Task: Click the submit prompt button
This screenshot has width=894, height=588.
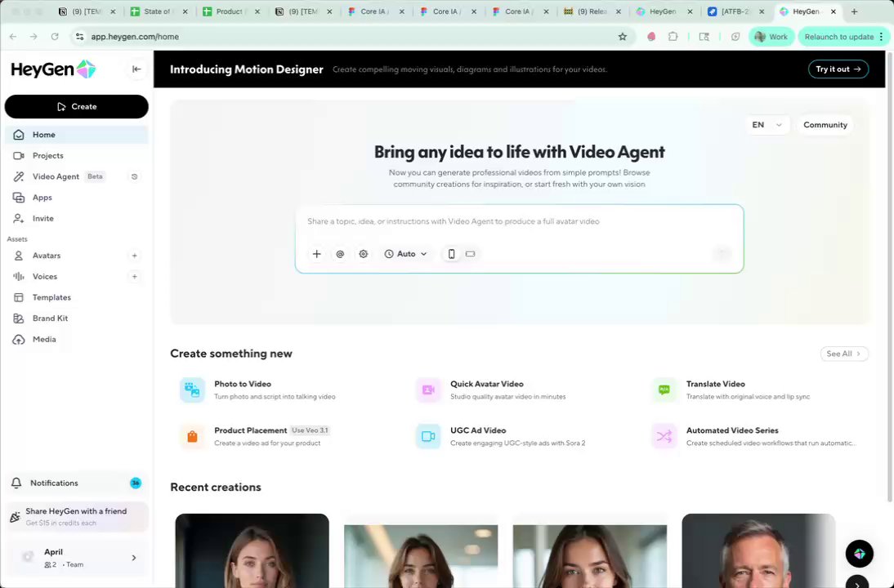Action: pyautogui.click(x=722, y=254)
